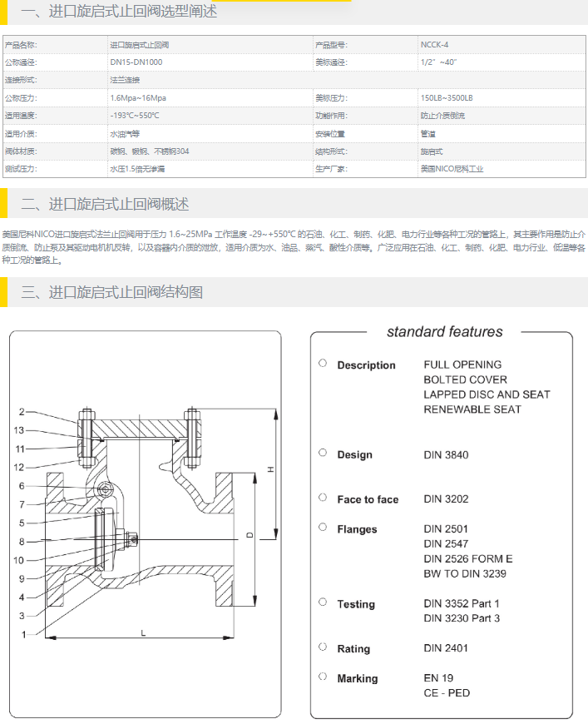This screenshot has height=724, width=588.
Task: Click the 一、进口旋启式止回阀选型阐述 heading
Action: coord(119,12)
